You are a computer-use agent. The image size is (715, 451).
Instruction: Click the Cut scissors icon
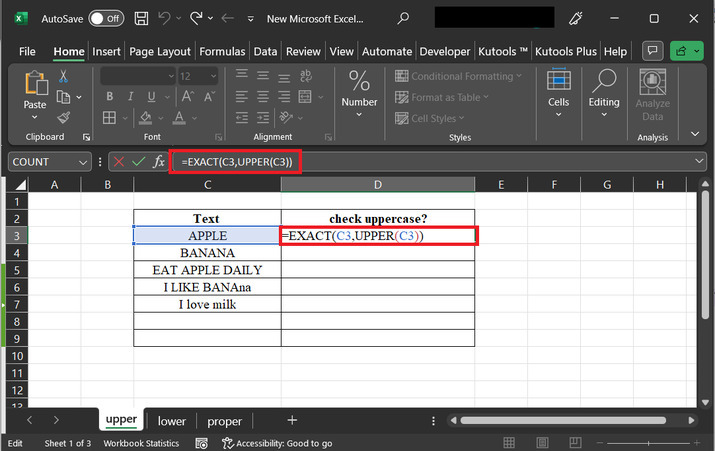(65, 76)
